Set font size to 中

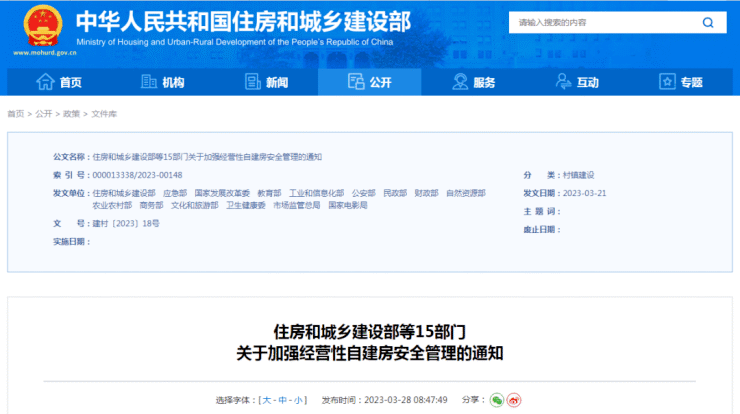coord(283,400)
